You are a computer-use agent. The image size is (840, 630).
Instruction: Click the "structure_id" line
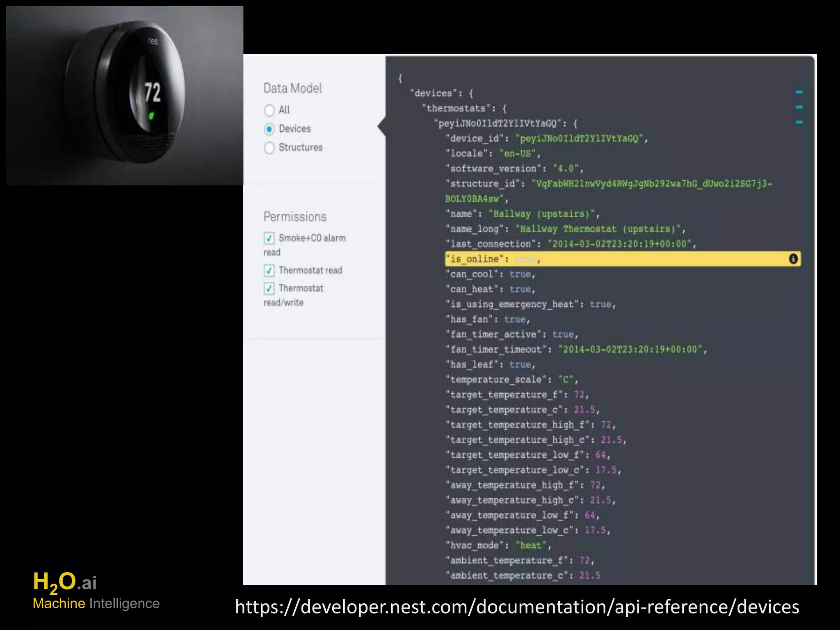click(609, 191)
